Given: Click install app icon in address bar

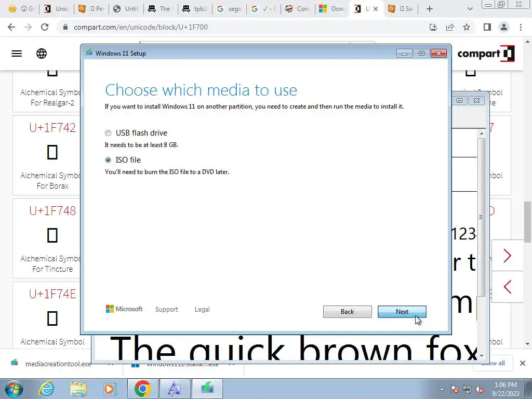Looking at the screenshot, I should click(433, 27).
